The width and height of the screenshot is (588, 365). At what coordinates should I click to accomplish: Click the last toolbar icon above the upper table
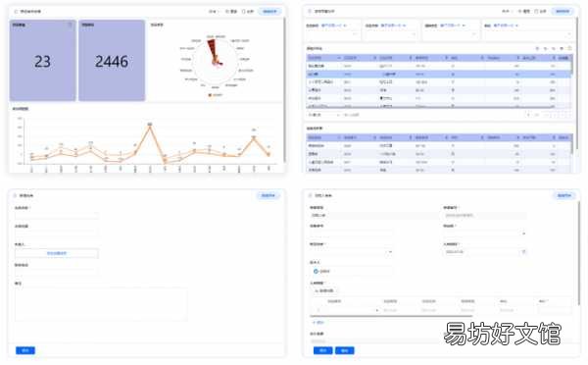569,48
